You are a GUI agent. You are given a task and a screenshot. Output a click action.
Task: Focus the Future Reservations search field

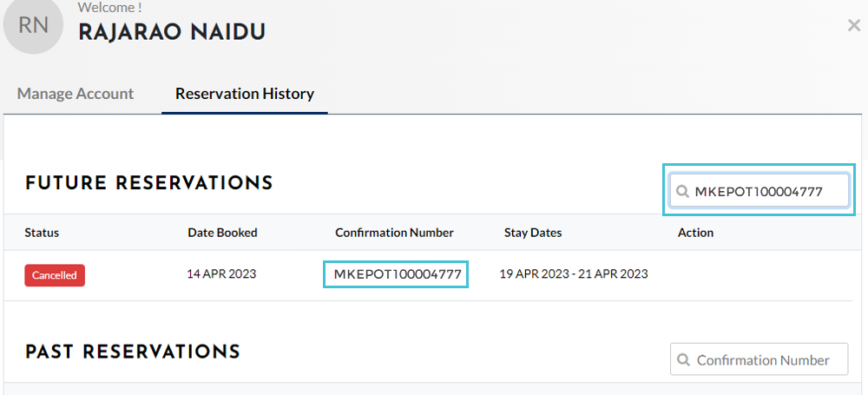[759, 192]
